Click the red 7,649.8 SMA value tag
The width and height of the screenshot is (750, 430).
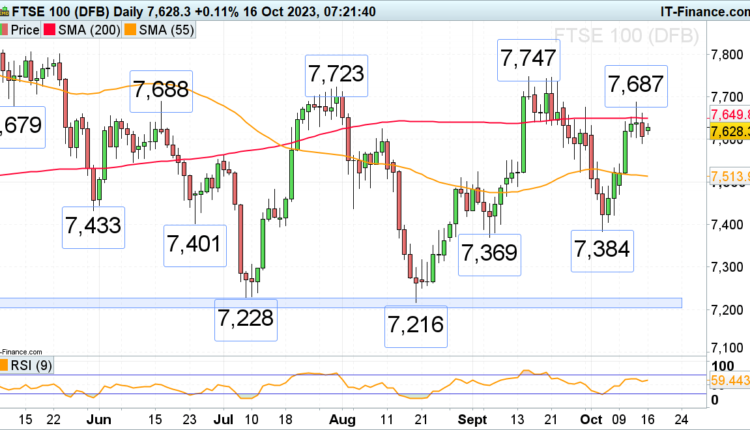[x=729, y=114]
